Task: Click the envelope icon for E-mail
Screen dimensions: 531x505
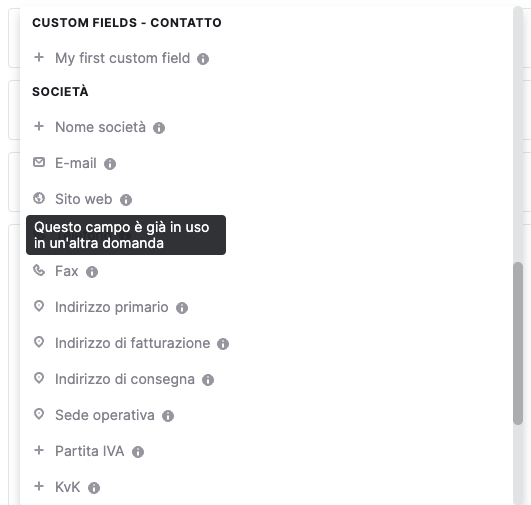Action: (x=39, y=162)
